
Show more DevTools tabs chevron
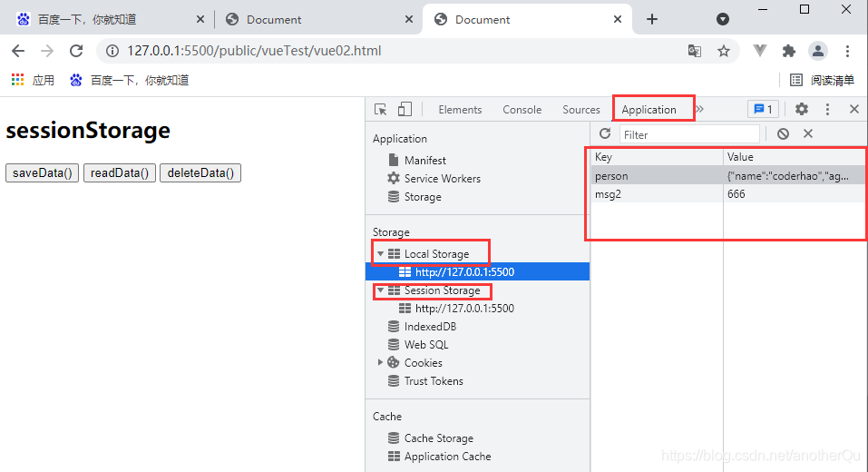[699, 109]
